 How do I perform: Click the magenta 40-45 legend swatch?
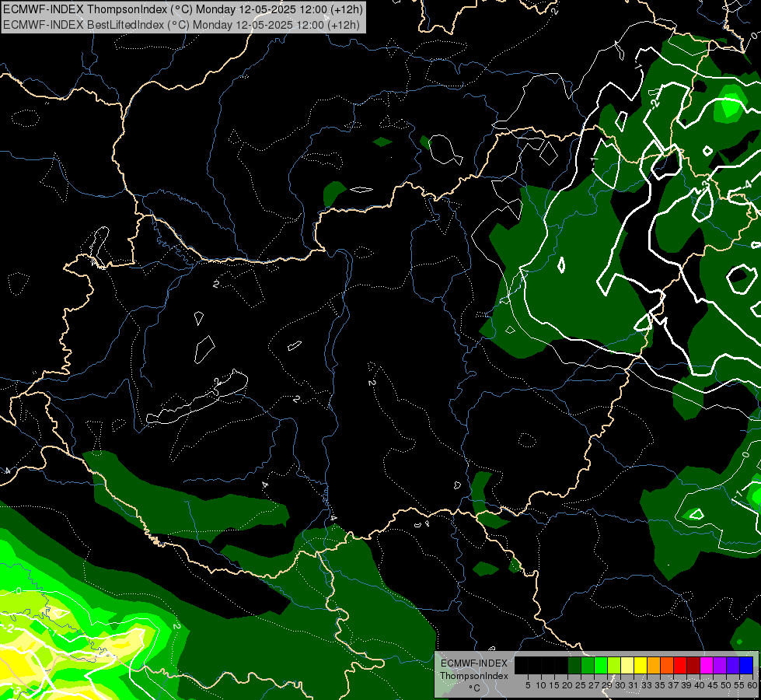tap(707, 665)
